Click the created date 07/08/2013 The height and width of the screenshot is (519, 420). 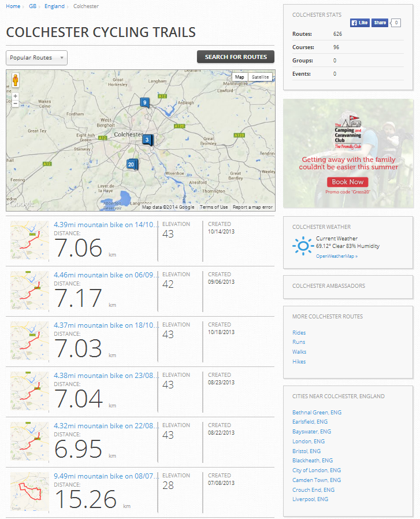221,483
